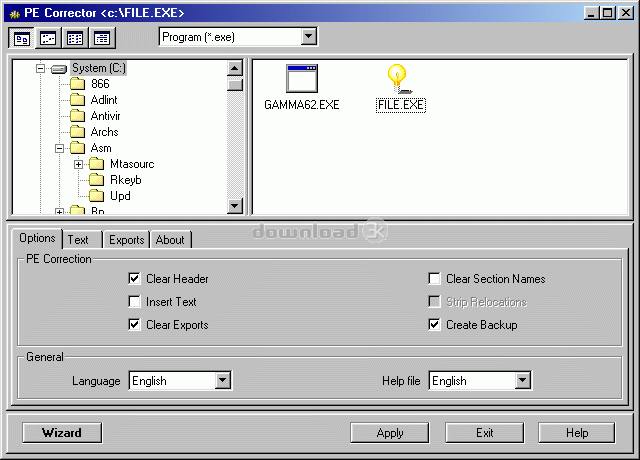This screenshot has width=640, height=460.
Task: Select the Antivir folder label
Action: click(x=105, y=116)
